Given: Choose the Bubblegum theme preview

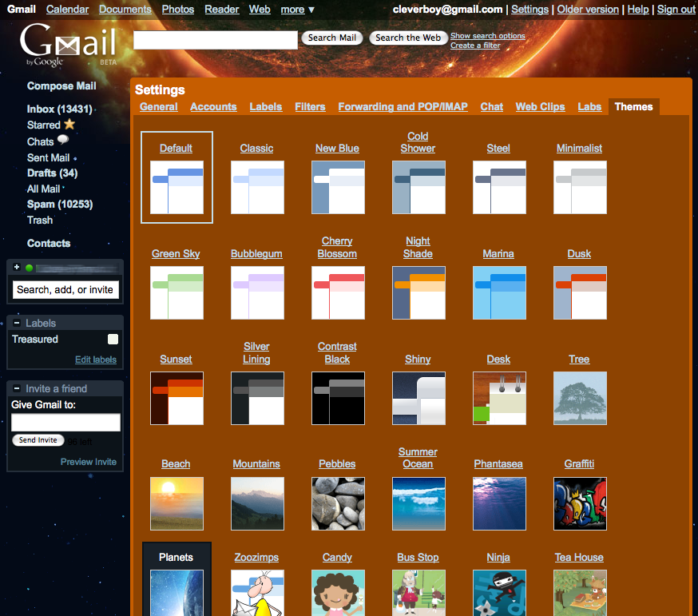Looking at the screenshot, I should point(257,293).
